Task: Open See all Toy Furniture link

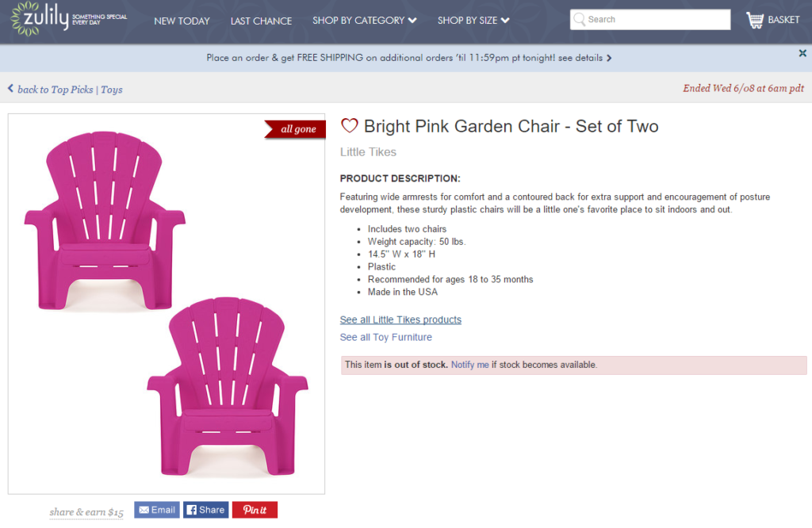Action: click(386, 337)
